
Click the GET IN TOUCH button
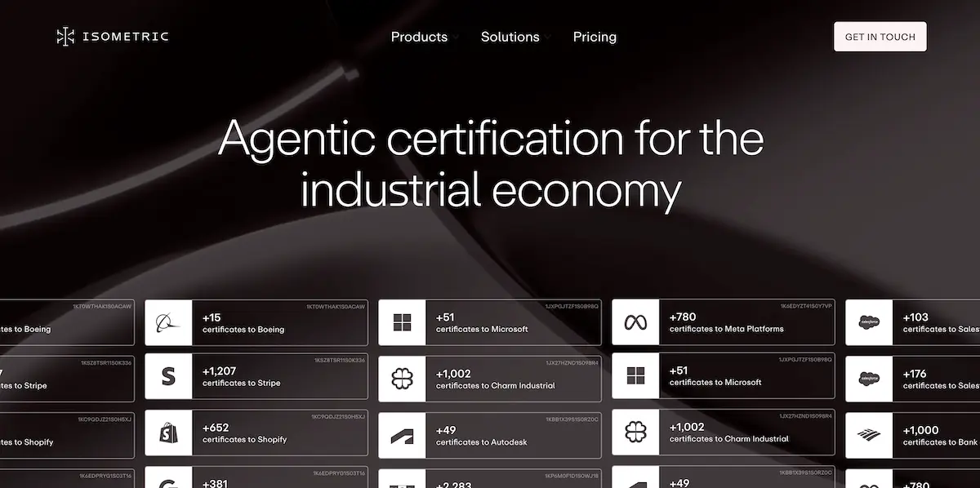pyautogui.click(x=880, y=37)
